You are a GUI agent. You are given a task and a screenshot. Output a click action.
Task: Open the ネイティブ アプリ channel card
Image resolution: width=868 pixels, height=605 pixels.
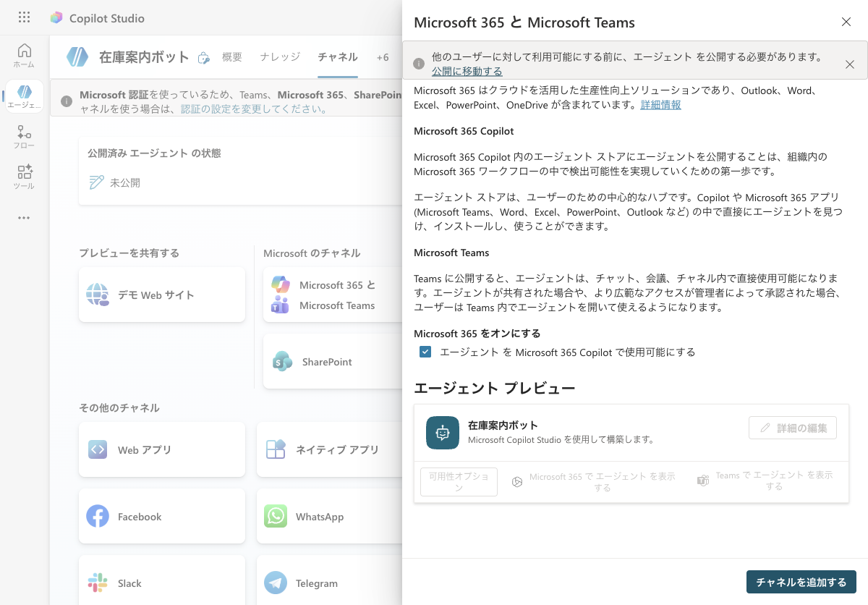point(330,449)
